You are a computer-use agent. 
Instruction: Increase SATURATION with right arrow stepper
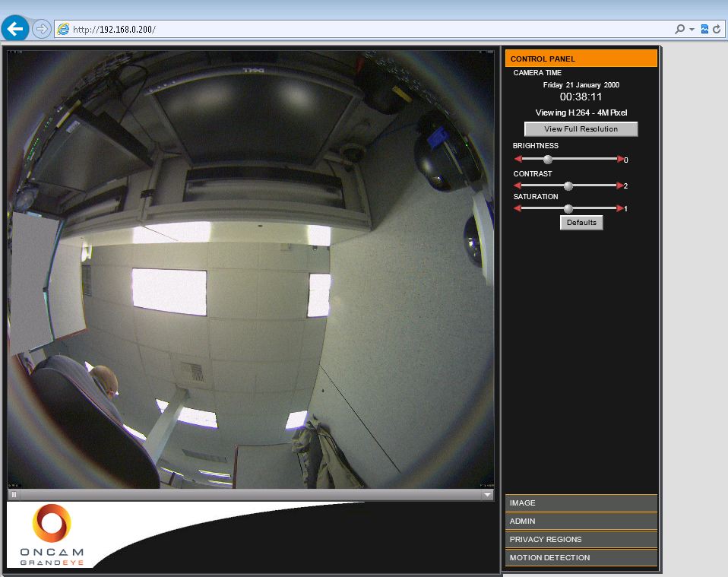tap(620, 208)
